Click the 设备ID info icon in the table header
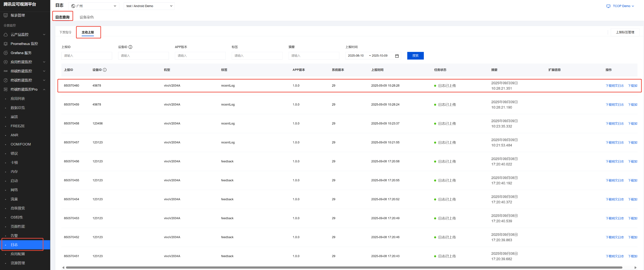 [105, 70]
